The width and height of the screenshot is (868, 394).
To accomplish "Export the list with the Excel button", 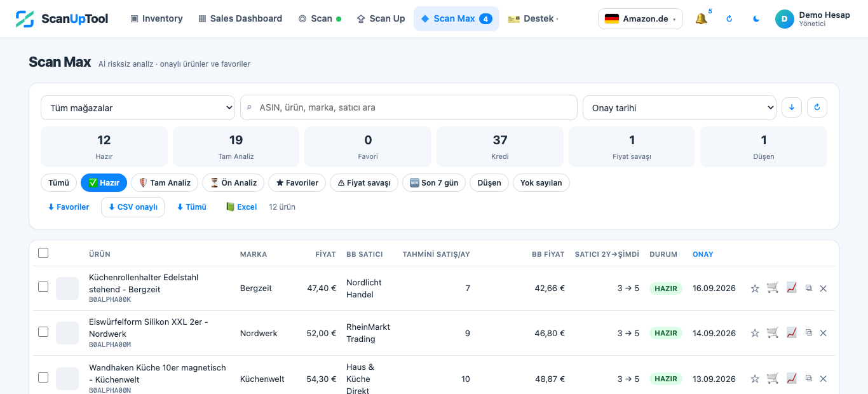I will (x=241, y=207).
